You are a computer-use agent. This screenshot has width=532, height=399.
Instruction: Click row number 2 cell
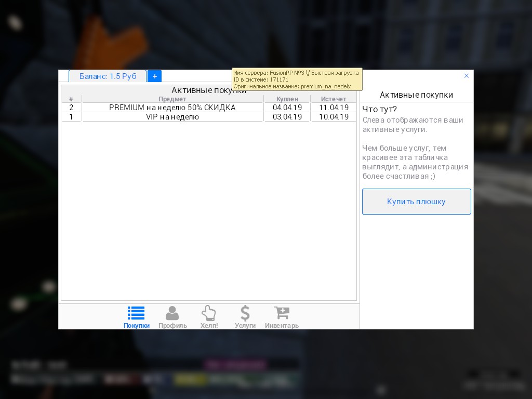click(x=71, y=108)
